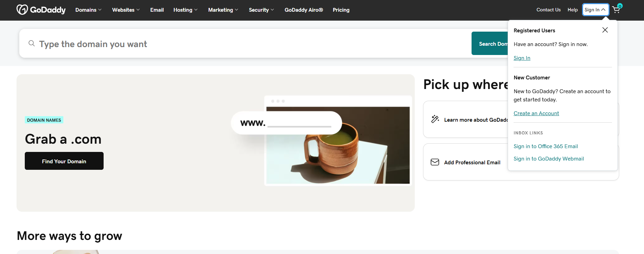The image size is (644, 254).
Task: Click the Find Your Domain button
Action: pos(64,161)
